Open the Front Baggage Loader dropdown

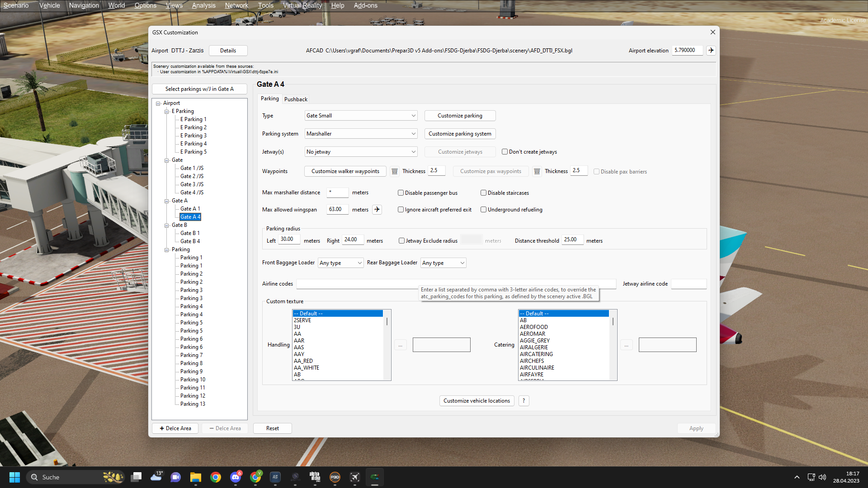click(340, 263)
